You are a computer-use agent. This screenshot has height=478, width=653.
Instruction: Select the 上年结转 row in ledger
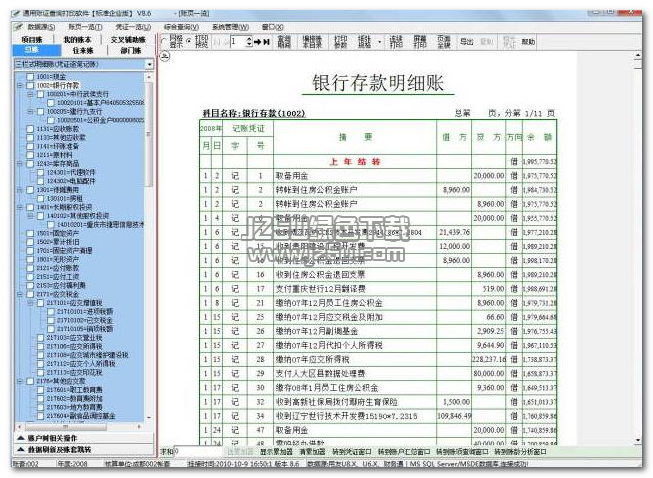[x=378, y=162]
